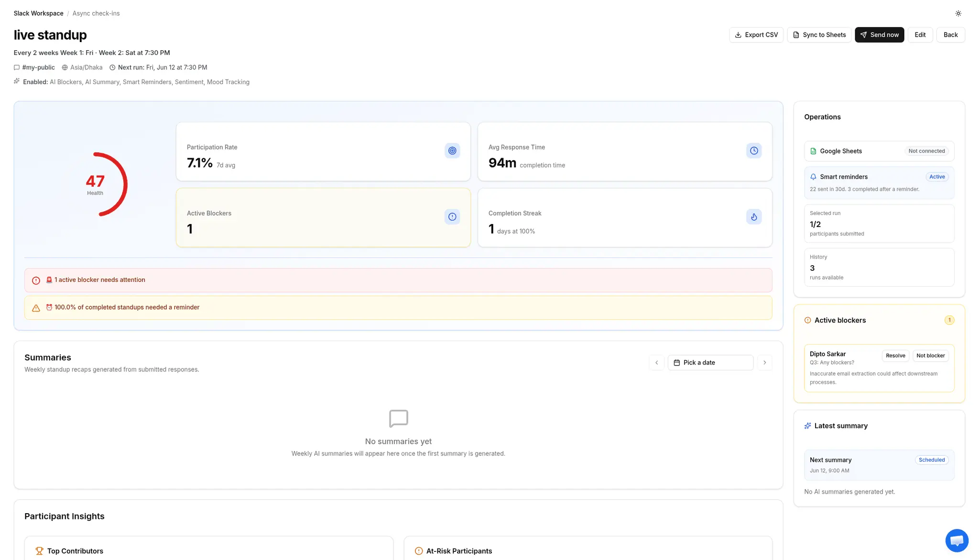This screenshot has height=560, width=979.
Task: Open the Avg Response Time card
Action: [x=625, y=151]
